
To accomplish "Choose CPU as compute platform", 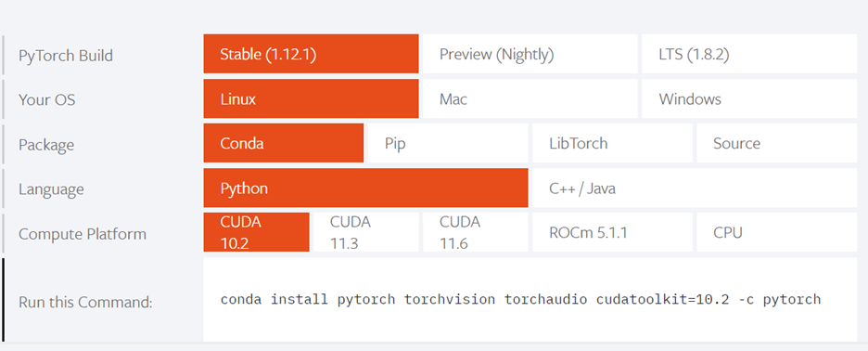I will [x=777, y=232].
